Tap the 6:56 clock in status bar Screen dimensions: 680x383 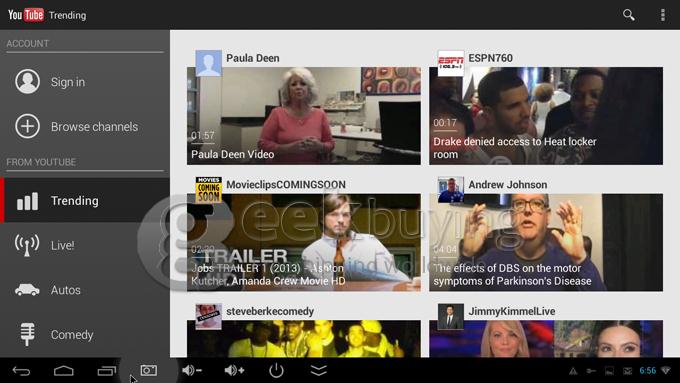(647, 370)
